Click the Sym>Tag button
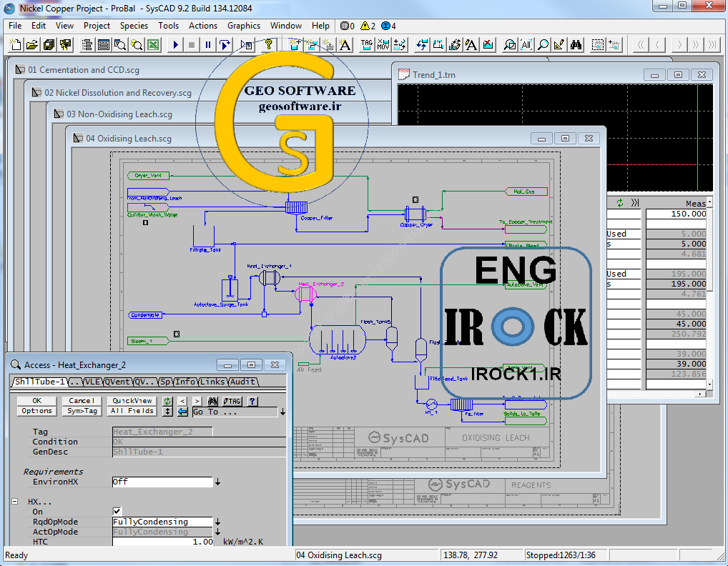This screenshot has height=566, width=728. click(x=82, y=411)
